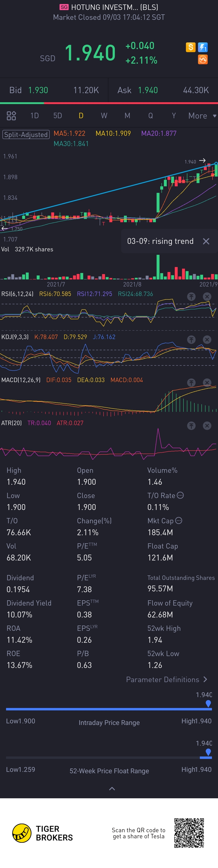Move ATR indicator to top
Screen dimensions: 218x868
[x=191, y=426]
